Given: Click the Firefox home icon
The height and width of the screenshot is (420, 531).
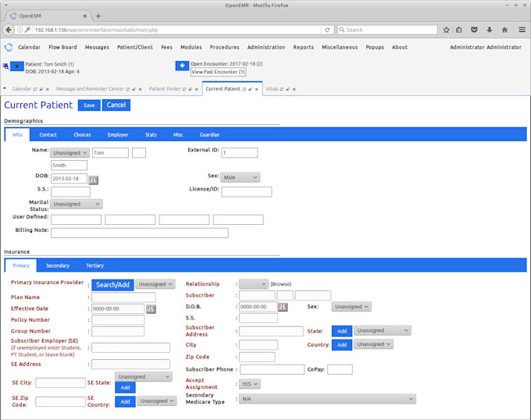Looking at the screenshot, I should 504,30.
